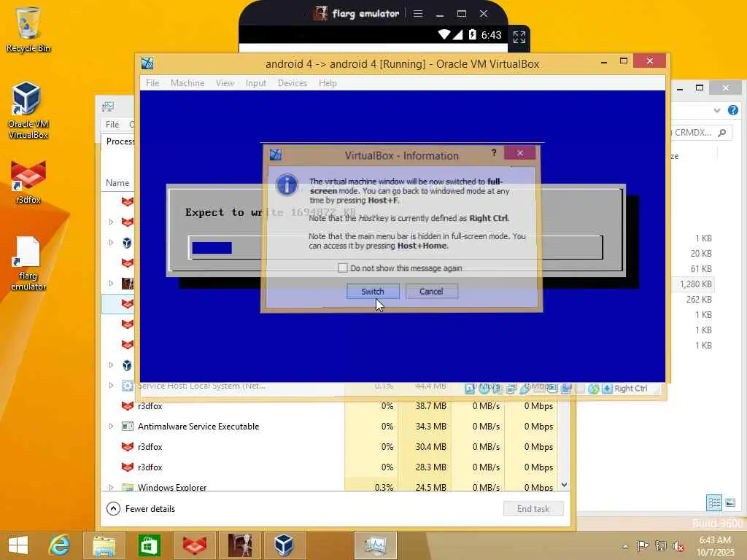747x560 pixels.
Task: Expand the Antimalware Service Executable row
Action: (111, 426)
